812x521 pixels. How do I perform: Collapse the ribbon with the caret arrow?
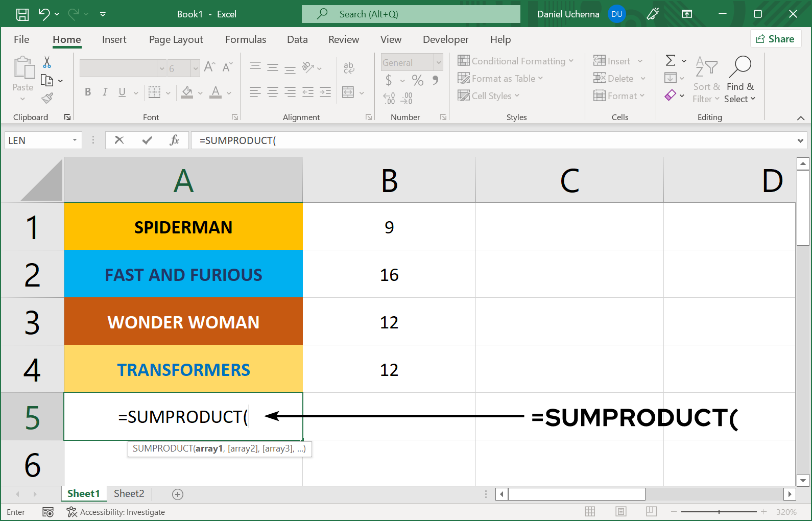800,118
